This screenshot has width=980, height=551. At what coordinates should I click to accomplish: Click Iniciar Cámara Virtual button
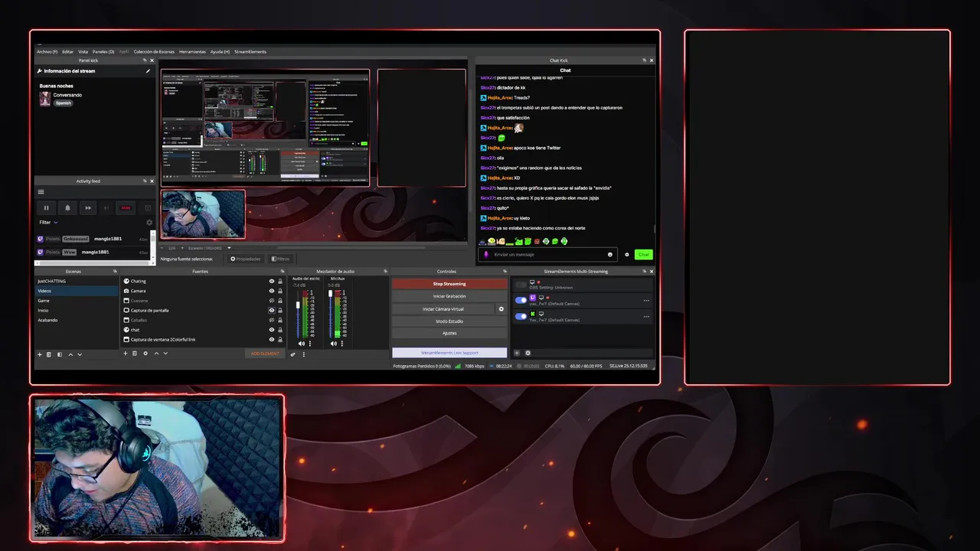[443, 309]
